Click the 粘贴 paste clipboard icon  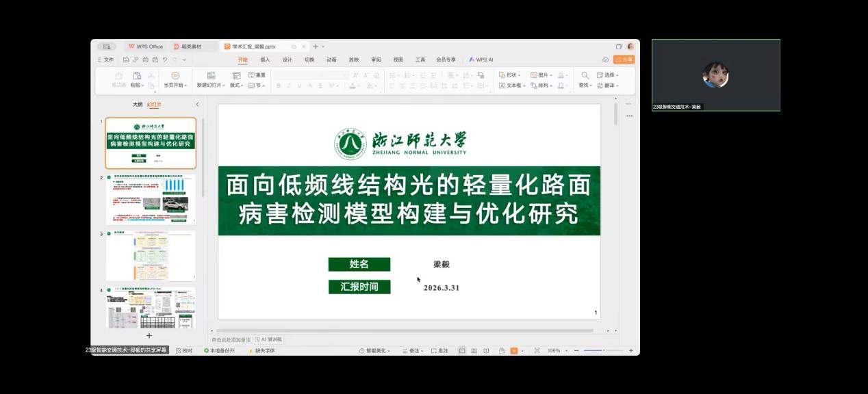tap(137, 75)
